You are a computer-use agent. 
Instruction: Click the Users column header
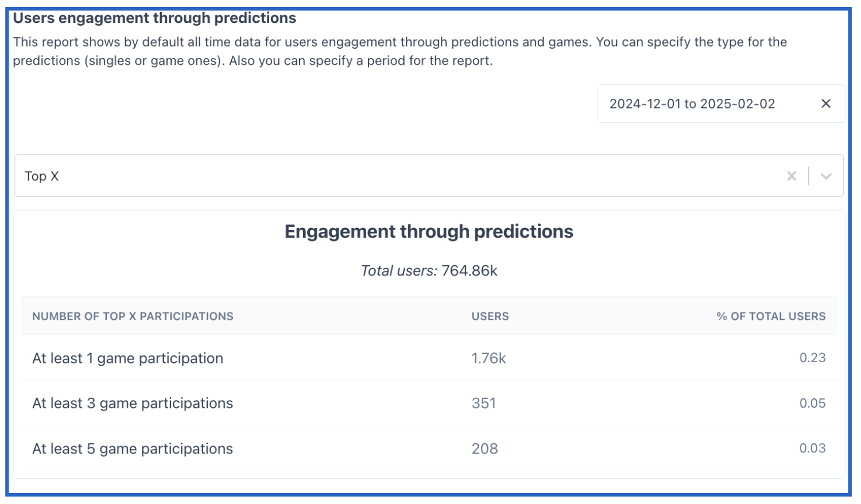[490, 316]
